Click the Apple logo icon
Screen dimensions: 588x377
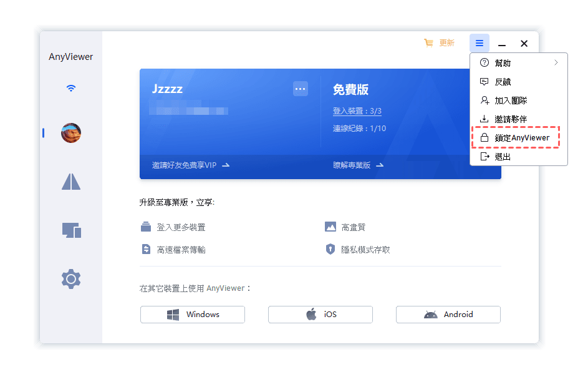(312, 314)
